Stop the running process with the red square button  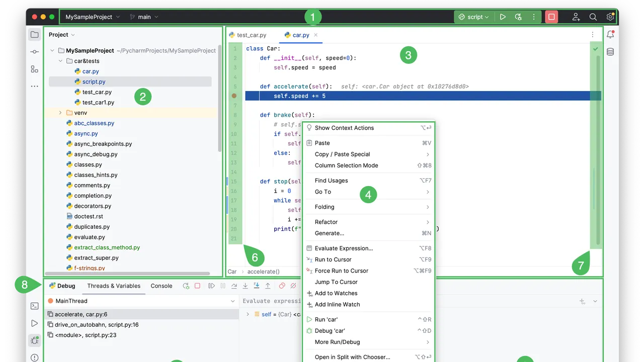click(x=551, y=17)
